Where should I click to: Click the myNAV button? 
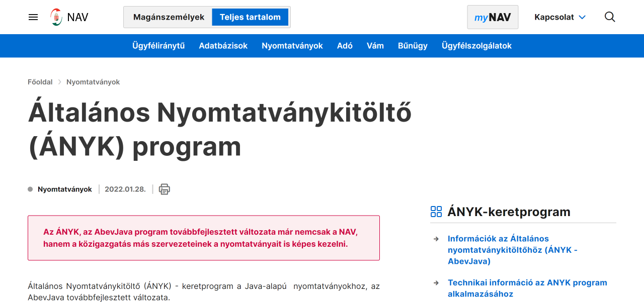coord(493,17)
